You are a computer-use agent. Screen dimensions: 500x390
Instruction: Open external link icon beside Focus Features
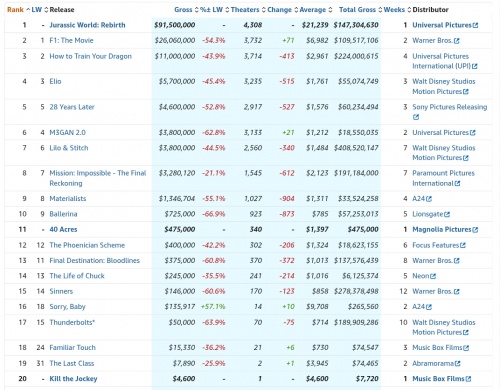point(463,245)
